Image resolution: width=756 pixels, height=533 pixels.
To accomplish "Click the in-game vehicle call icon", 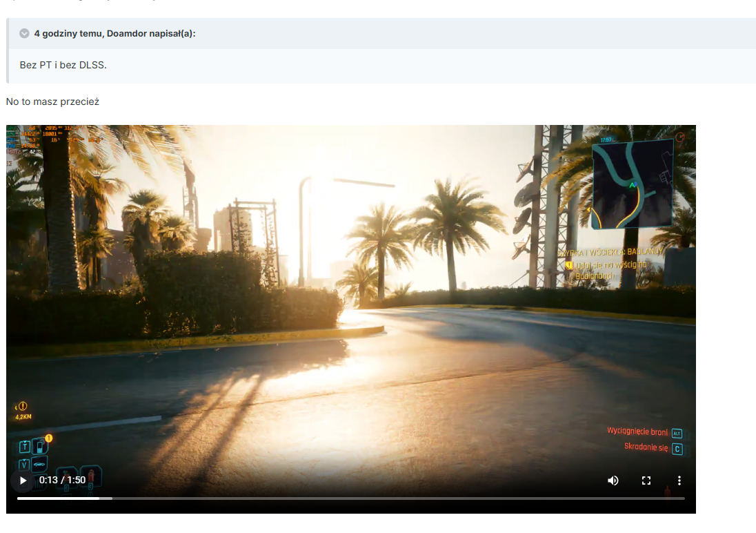I will click(40, 464).
